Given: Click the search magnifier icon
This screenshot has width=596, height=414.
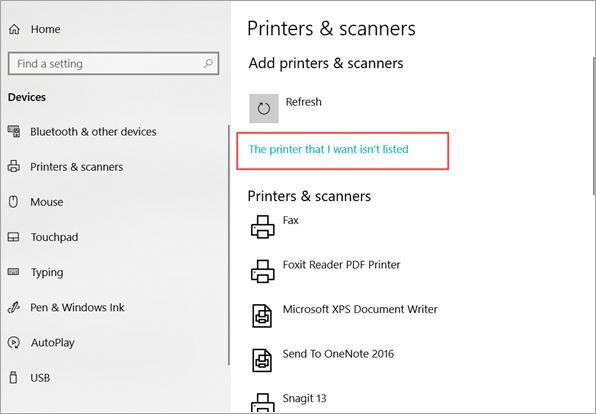Looking at the screenshot, I should click(208, 63).
